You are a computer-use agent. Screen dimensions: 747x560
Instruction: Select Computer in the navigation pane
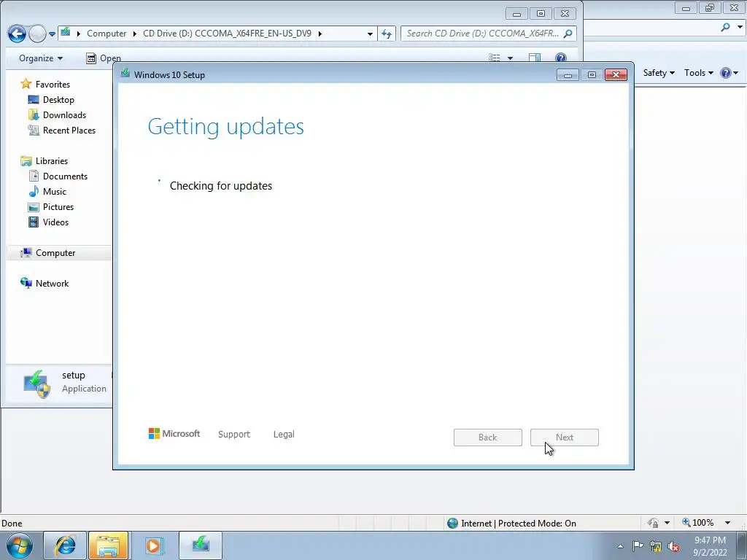[x=47, y=253]
